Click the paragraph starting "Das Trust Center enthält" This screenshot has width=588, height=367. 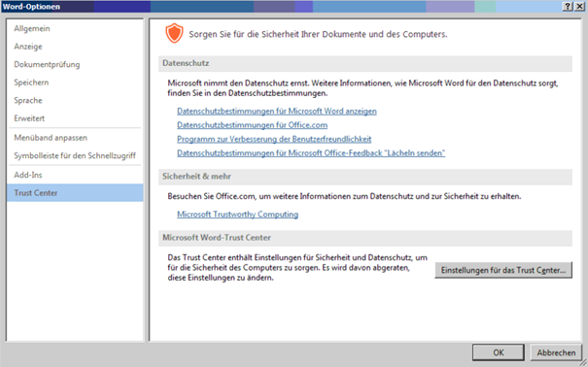click(x=297, y=268)
